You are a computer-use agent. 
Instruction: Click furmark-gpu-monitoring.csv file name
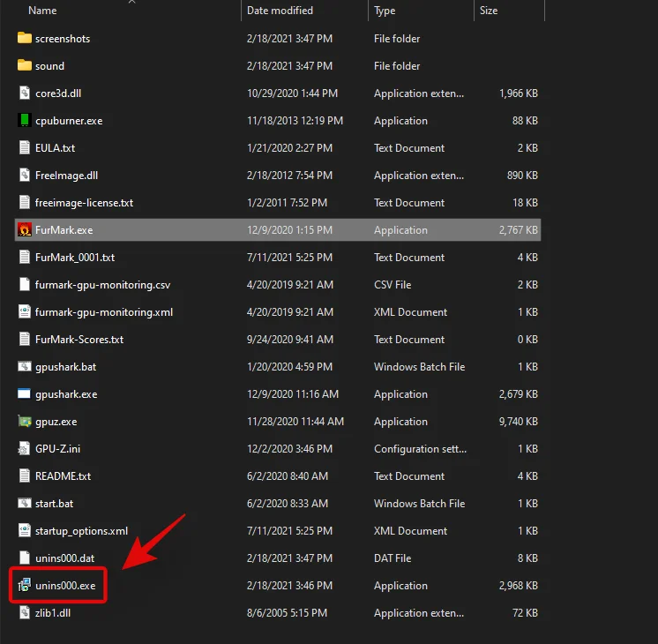coord(101,285)
